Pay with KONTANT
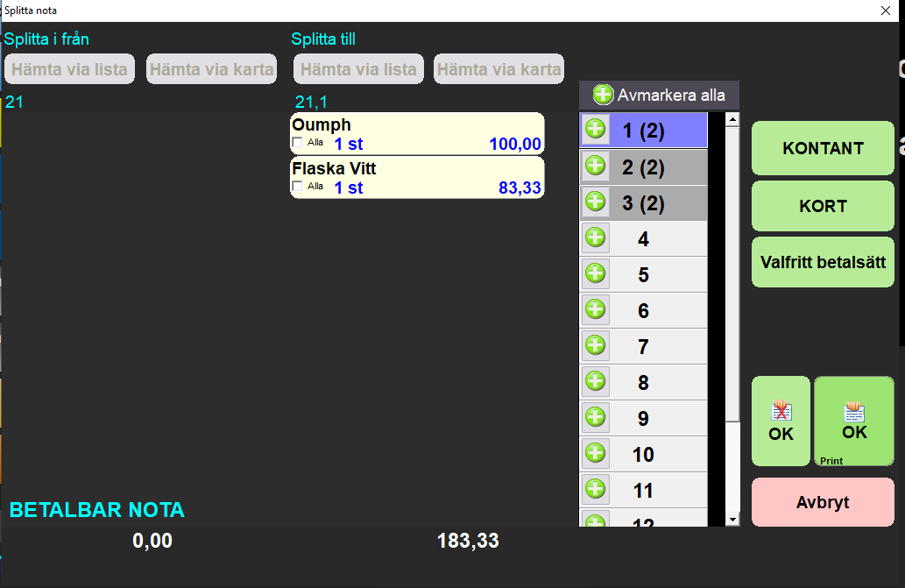Viewport: 905px width, 588px height. pyautogui.click(x=823, y=148)
